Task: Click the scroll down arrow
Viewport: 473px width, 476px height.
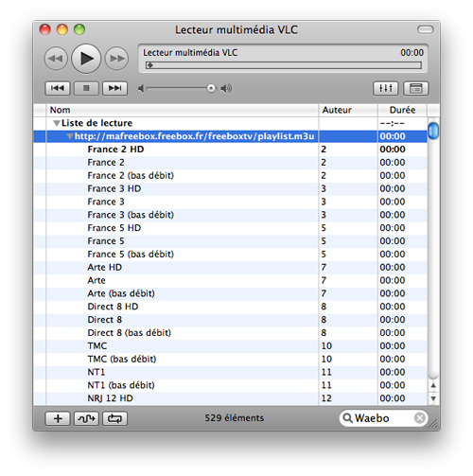Action: coord(433,398)
